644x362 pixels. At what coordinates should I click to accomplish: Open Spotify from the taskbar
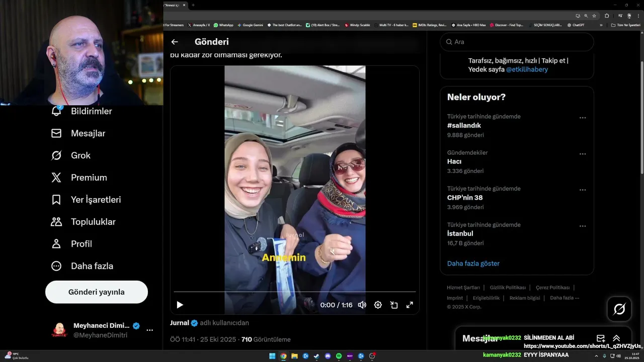339,356
